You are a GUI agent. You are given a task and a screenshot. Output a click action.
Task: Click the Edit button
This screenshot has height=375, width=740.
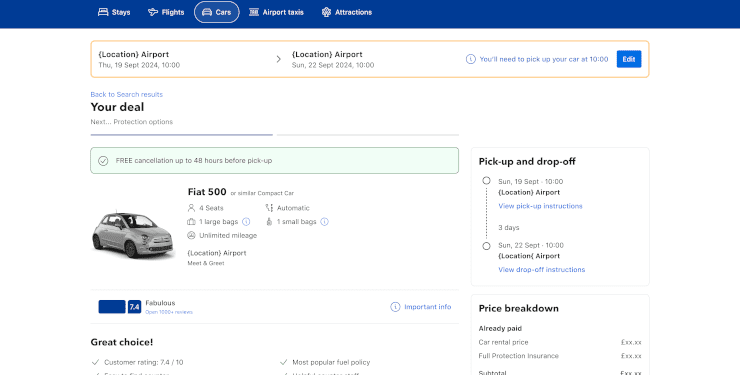point(629,59)
